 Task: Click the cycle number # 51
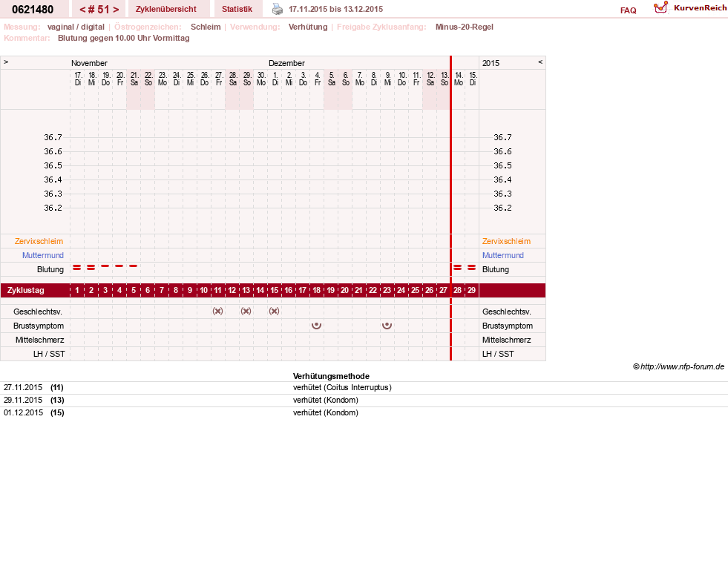[99, 10]
